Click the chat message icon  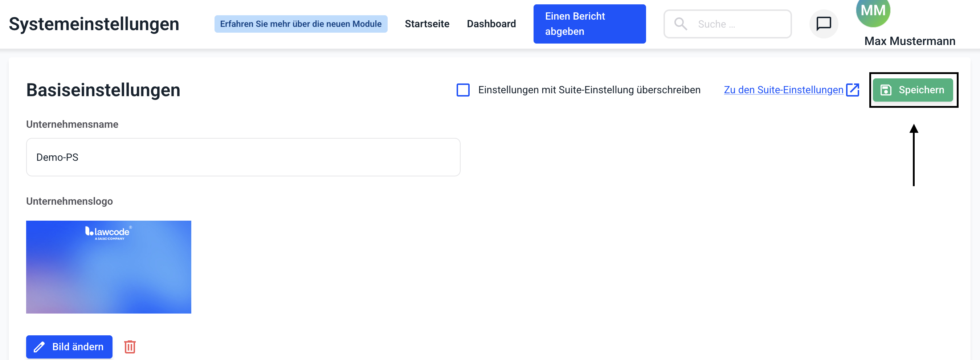pyautogui.click(x=824, y=24)
